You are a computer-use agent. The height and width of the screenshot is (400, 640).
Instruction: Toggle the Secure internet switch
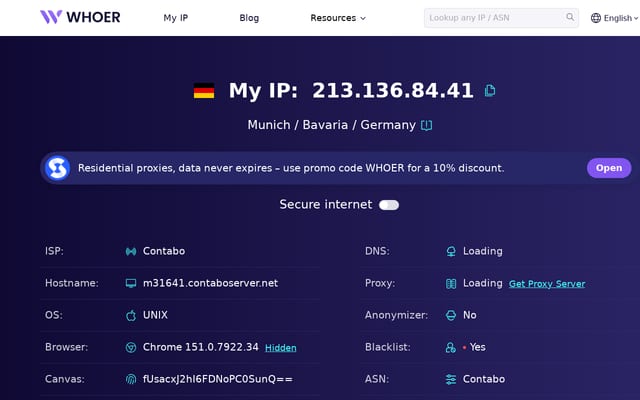(389, 205)
